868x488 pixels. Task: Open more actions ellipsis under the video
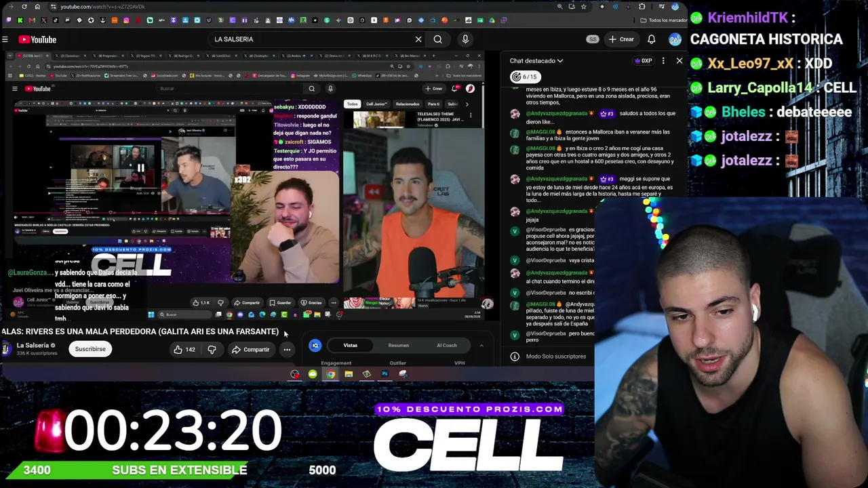click(287, 350)
